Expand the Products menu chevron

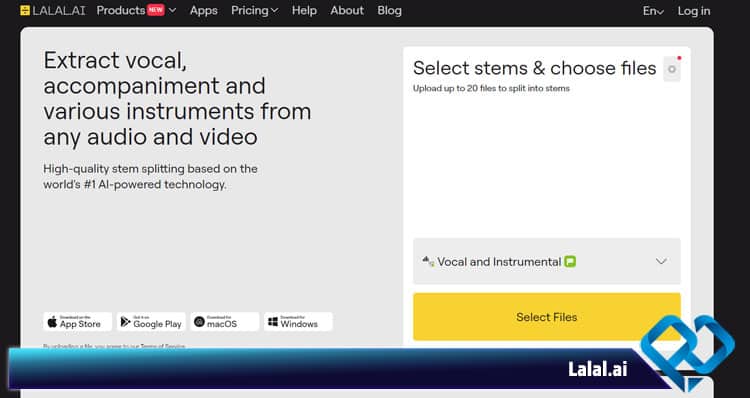click(173, 11)
